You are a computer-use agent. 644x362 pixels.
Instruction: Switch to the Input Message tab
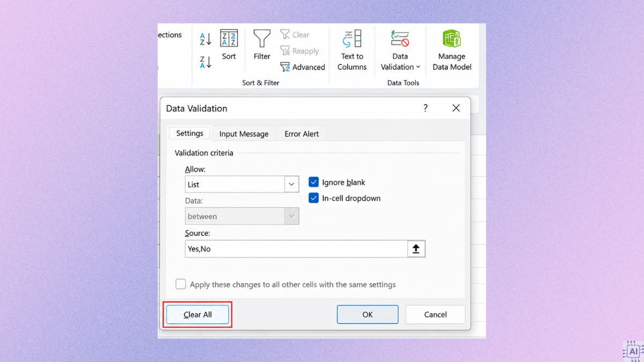(x=244, y=134)
